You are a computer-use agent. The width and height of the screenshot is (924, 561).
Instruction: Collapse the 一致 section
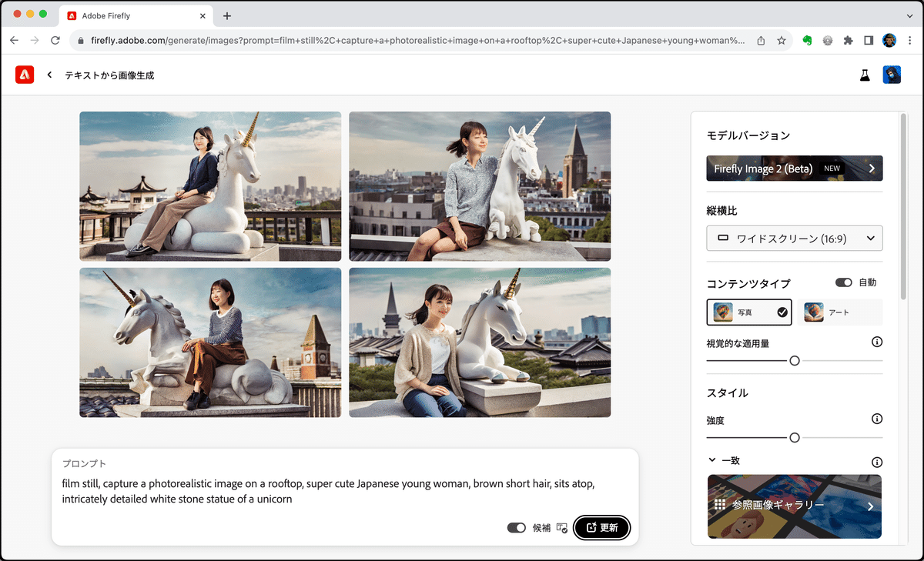coord(712,460)
